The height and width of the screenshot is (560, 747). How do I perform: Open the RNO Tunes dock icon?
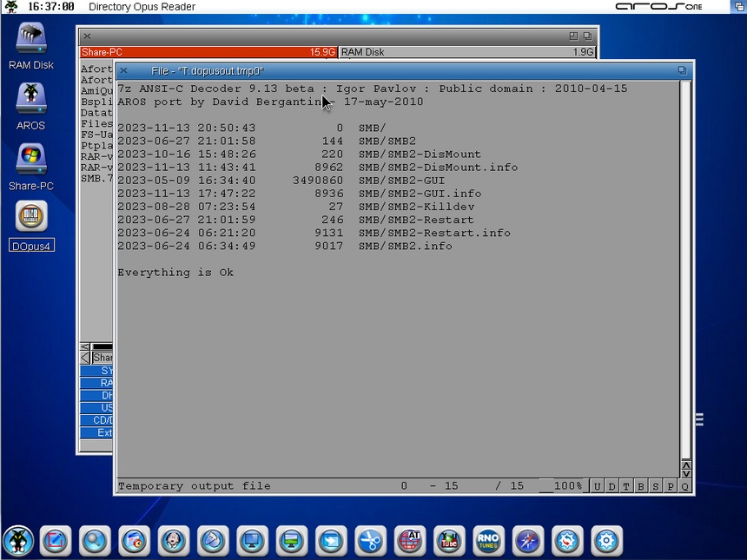click(488, 541)
